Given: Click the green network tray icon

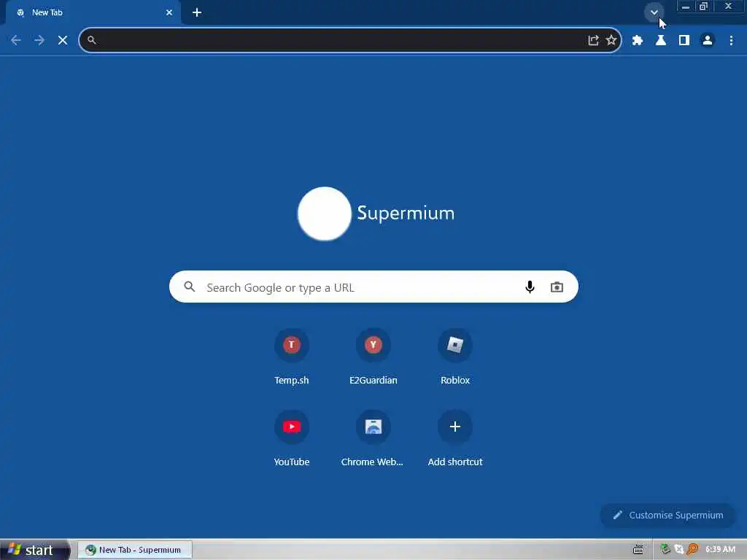Looking at the screenshot, I should click(665, 550).
